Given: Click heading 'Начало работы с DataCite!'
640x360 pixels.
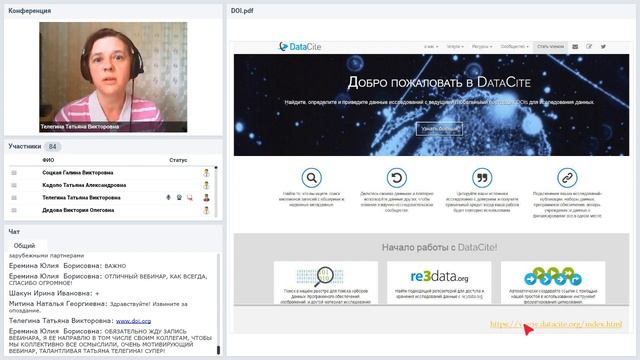Looking at the screenshot, I should coord(439,247).
